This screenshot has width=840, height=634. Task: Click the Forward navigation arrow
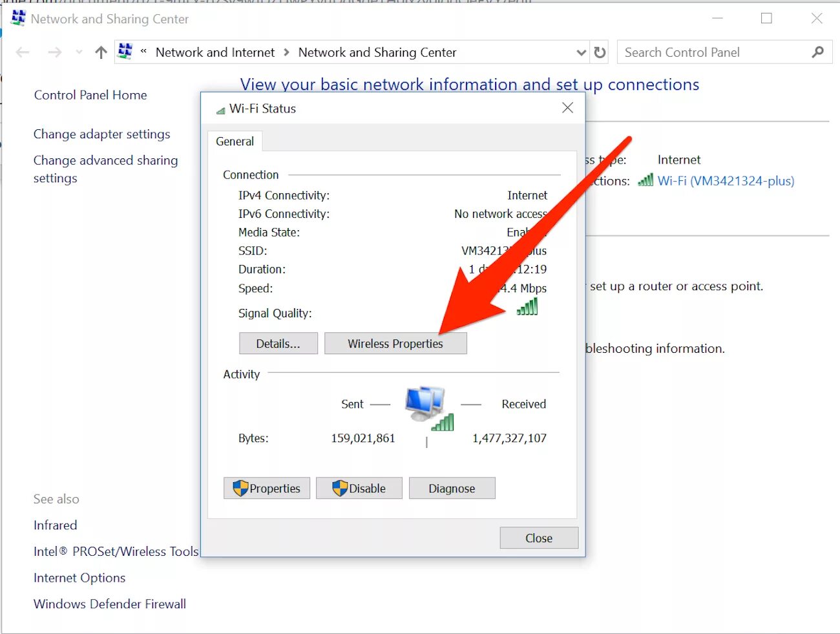tap(55, 52)
